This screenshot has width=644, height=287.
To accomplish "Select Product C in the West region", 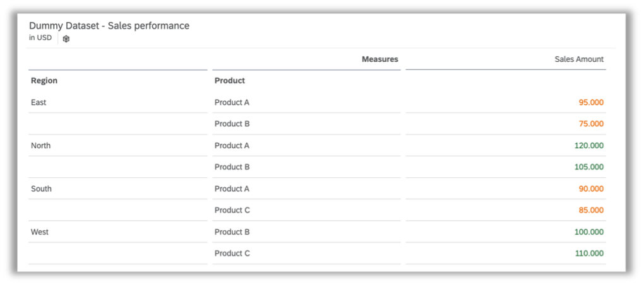I will pyautogui.click(x=232, y=254).
